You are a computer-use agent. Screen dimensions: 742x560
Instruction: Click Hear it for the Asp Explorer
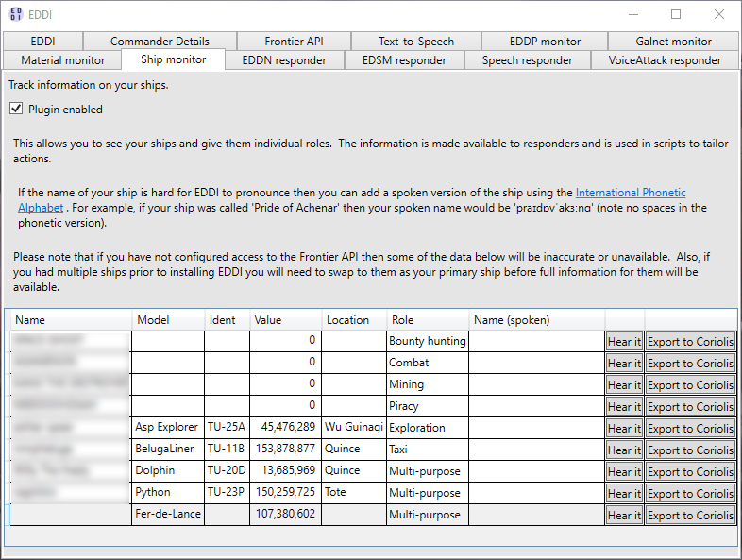pyautogui.click(x=624, y=429)
